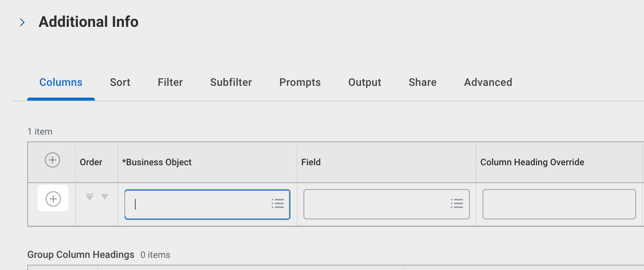The width and height of the screenshot is (644, 270).
Task: Focus the Business Object input field
Action: [x=197, y=204]
